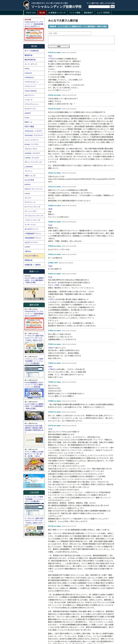
Task: Click the Twitter @sl_school_info banner
Action: 34,481
